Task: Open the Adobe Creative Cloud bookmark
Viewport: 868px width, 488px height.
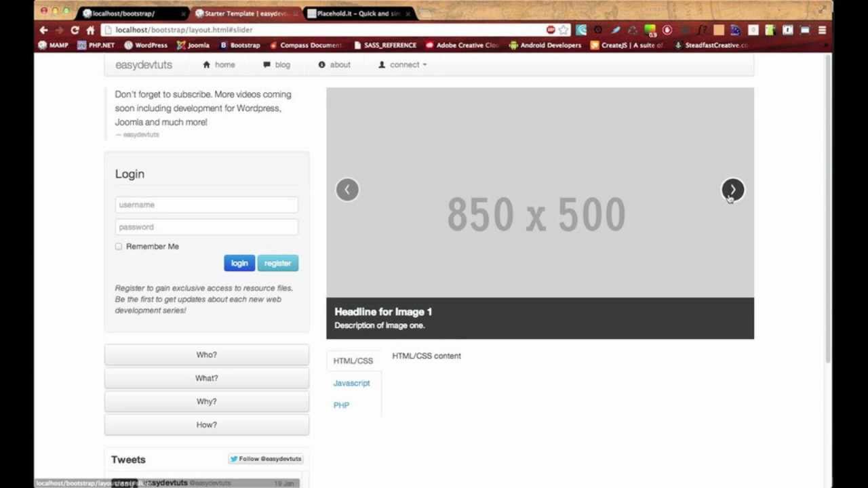Action: point(462,45)
